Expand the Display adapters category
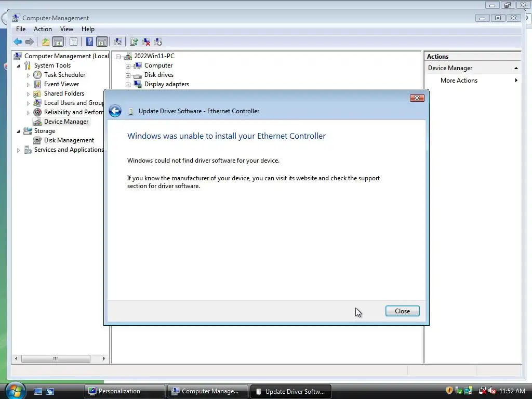Viewport: 532px width, 399px height. tap(128, 85)
